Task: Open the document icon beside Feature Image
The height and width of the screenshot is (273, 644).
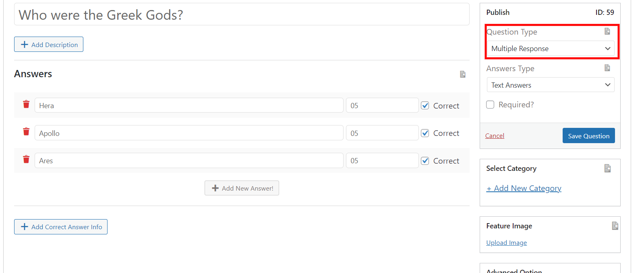Action: [x=615, y=226]
